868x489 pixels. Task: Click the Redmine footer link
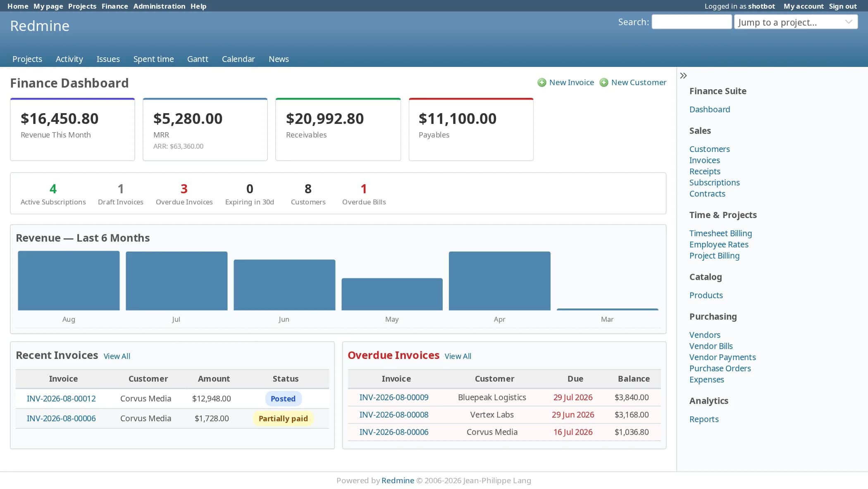(398, 480)
